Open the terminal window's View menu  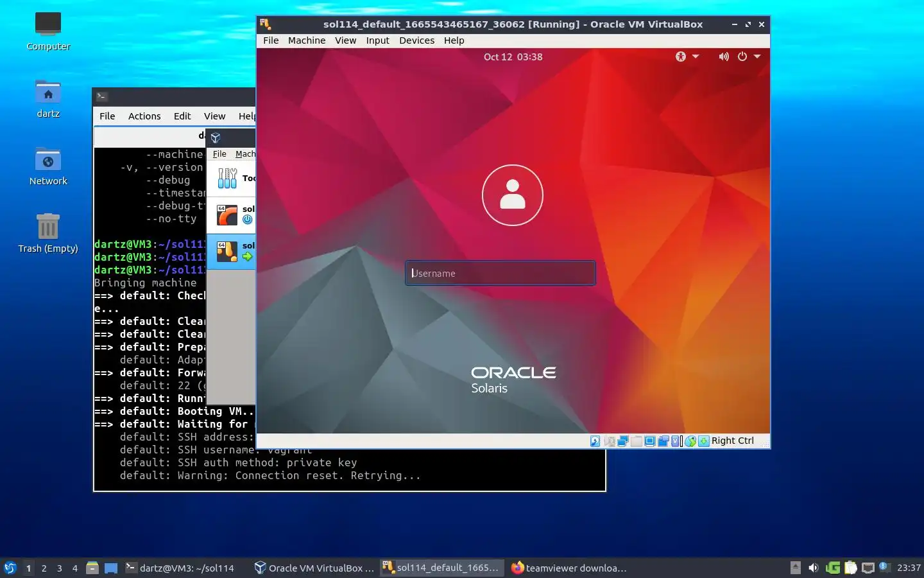click(214, 116)
